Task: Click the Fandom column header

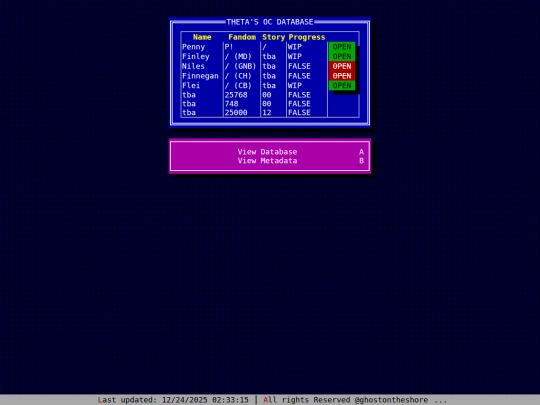Action: tap(242, 37)
